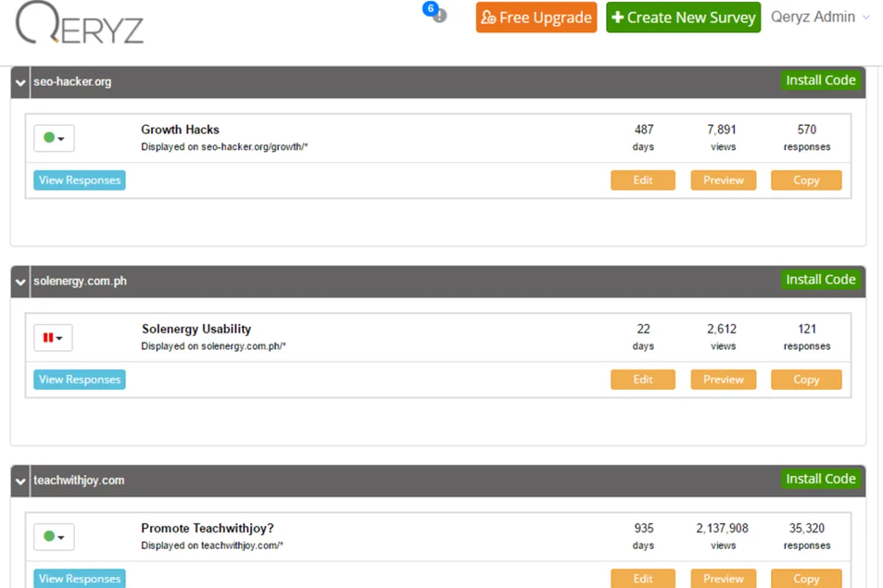Click 'Displayed on solenergy.com.ph/*' text
883x588 pixels.
pyautogui.click(x=213, y=347)
